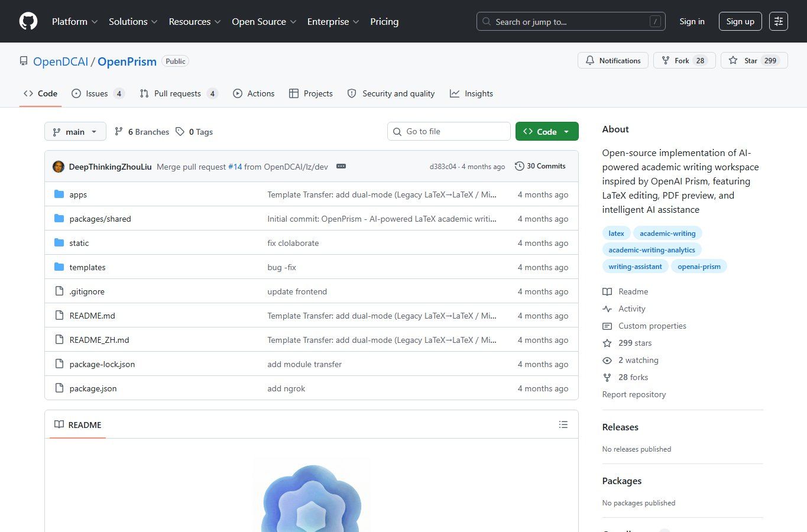Screen dimensions: 807x532
Task: Open the green Code dropdown button
Action: coord(547,131)
